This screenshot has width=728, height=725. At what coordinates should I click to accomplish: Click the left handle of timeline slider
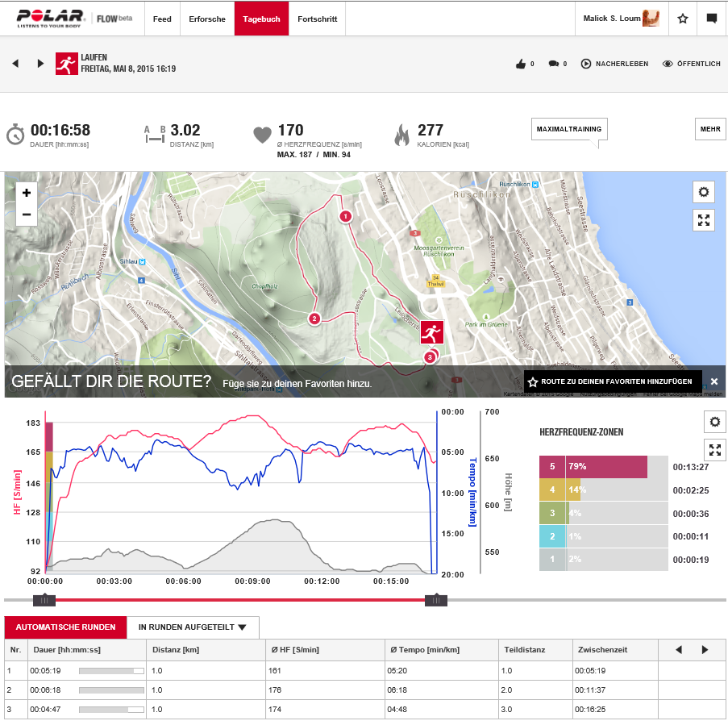click(x=44, y=600)
